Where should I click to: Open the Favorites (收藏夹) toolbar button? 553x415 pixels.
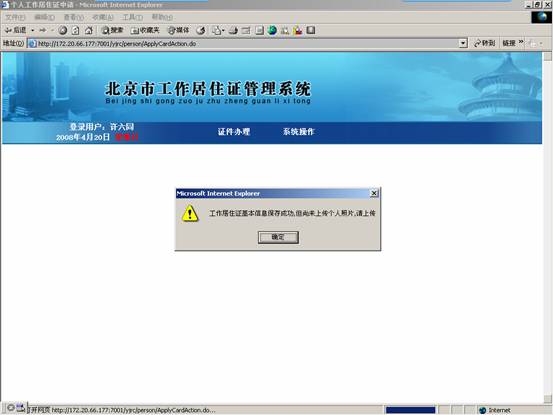[145, 30]
